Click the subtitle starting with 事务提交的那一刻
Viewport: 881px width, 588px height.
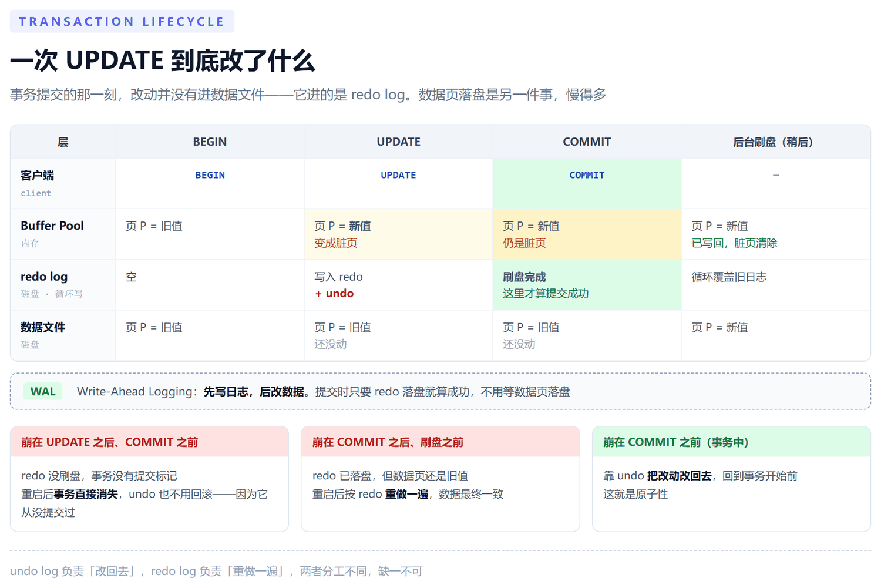pyautogui.click(x=308, y=95)
